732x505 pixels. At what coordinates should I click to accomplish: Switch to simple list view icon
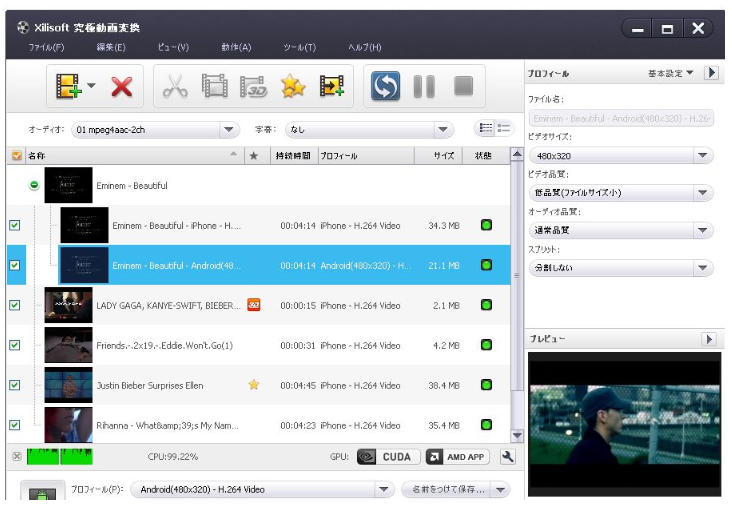click(x=504, y=128)
